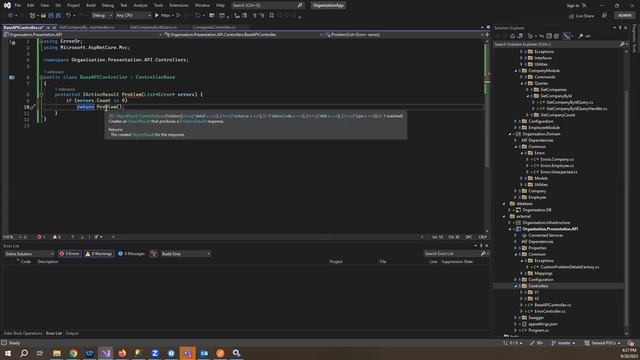Switch to the Output tab
The image size is (640, 360).
tap(72, 333)
